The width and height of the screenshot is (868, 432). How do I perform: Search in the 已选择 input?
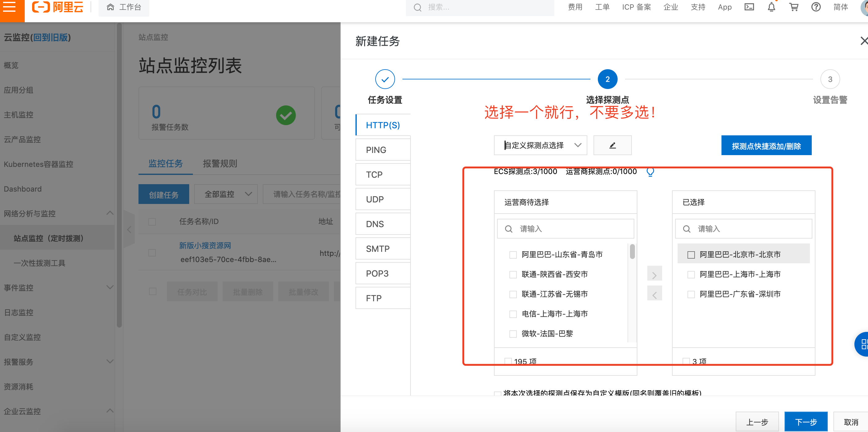pos(743,229)
